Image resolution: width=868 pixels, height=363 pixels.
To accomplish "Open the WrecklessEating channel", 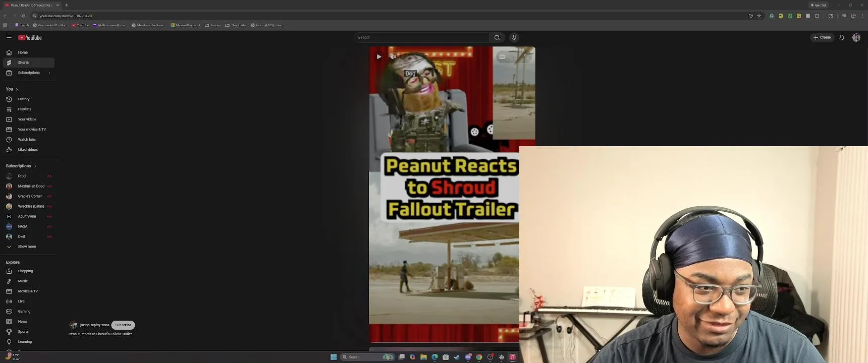I will tap(29, 206).
